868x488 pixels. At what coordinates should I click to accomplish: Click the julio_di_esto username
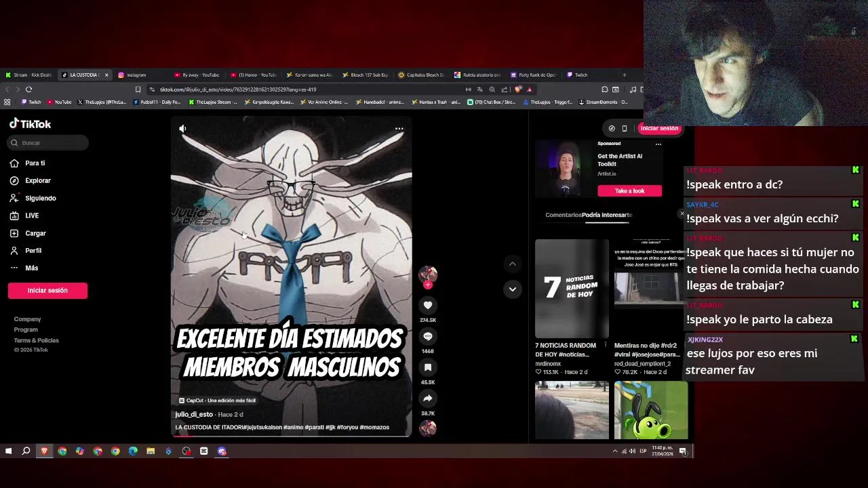(194, 414)
